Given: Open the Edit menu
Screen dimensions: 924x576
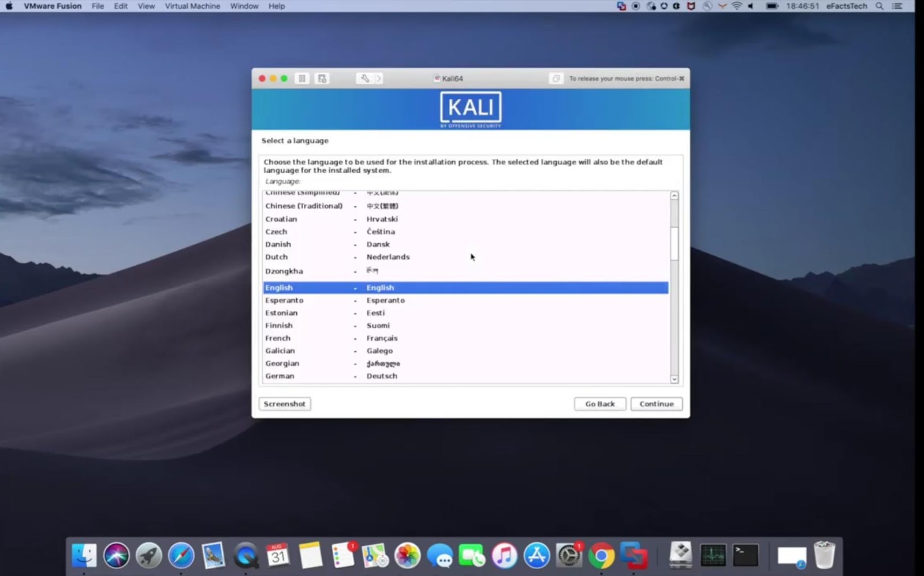Looking at the screenshot, I should point(121,6).
